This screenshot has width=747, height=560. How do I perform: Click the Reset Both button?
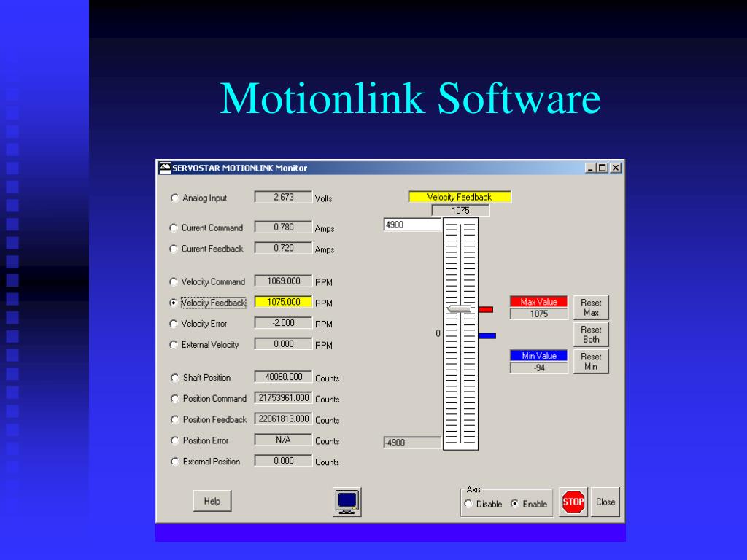(x=591, y=334)
